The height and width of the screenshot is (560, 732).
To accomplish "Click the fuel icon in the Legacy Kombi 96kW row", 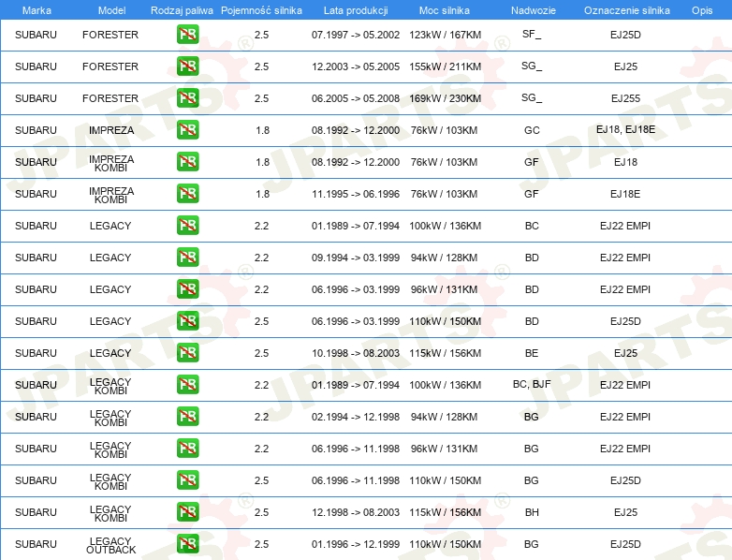I will tap(187, 449).
